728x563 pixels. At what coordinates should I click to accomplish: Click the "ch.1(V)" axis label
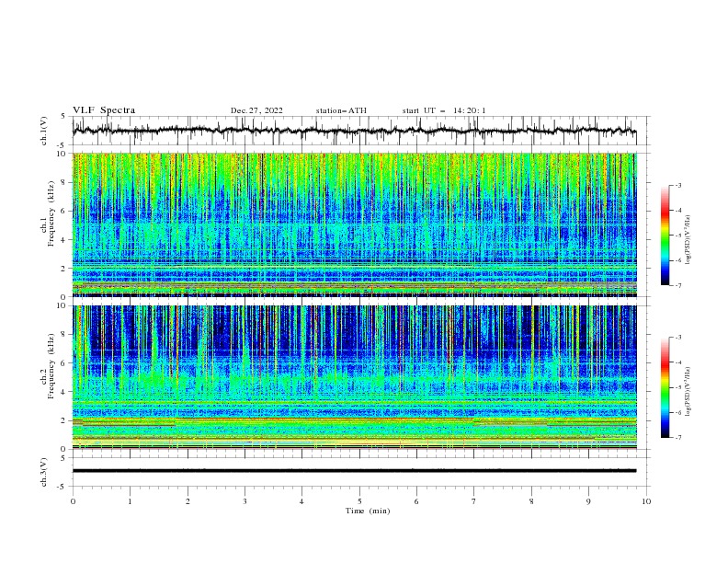pyautogui.click(x=44, y=131)
